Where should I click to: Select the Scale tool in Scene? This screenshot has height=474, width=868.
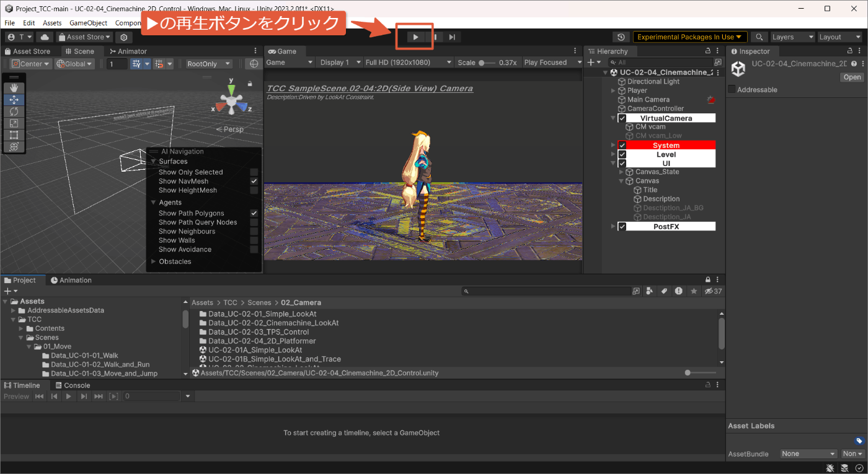click(14, 123)
